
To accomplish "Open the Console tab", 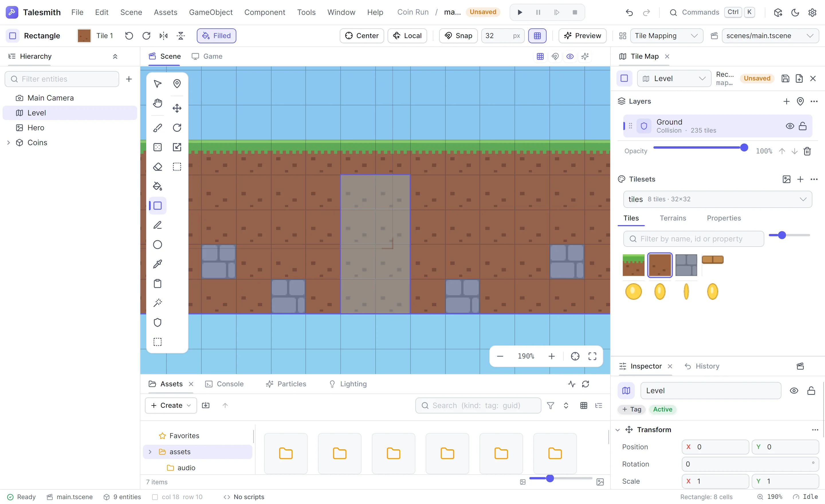I will tap(224, 384).
